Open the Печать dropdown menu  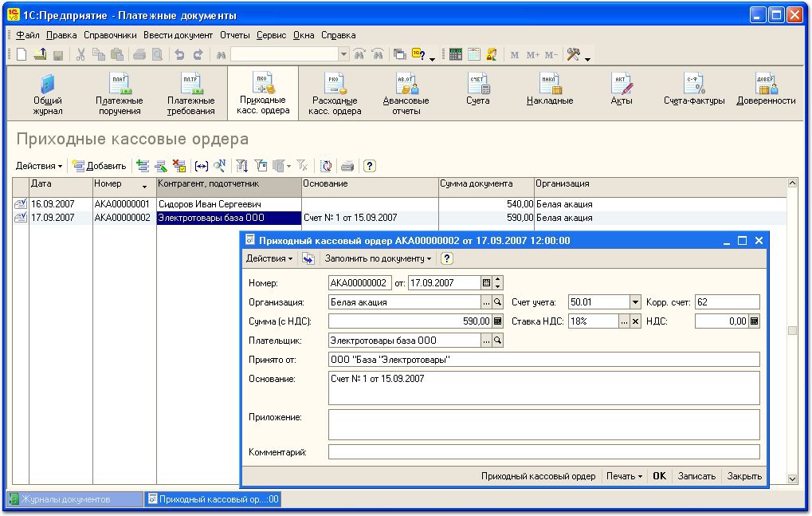click(x=624, y=476)
